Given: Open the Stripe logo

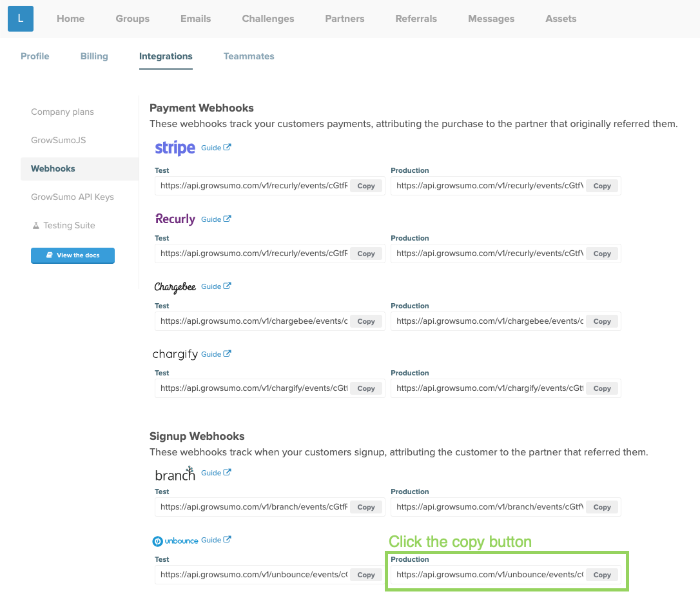Looking at the screenshot, I should 175,148.
